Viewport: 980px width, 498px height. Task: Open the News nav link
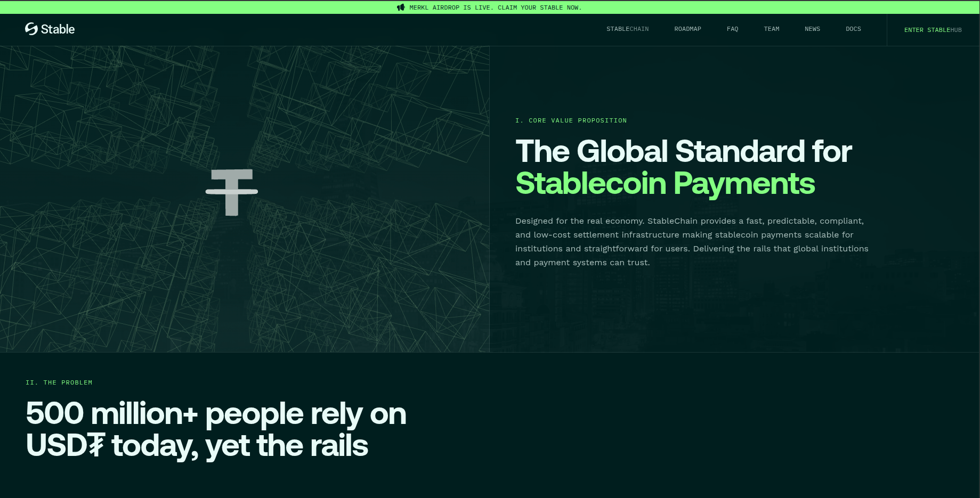[812, 29]
